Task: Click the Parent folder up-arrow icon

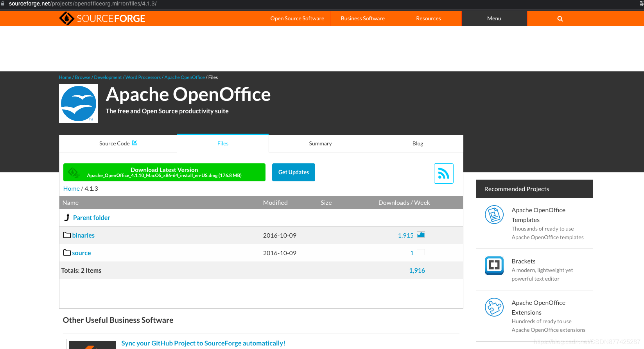Action: click(67, 217)
